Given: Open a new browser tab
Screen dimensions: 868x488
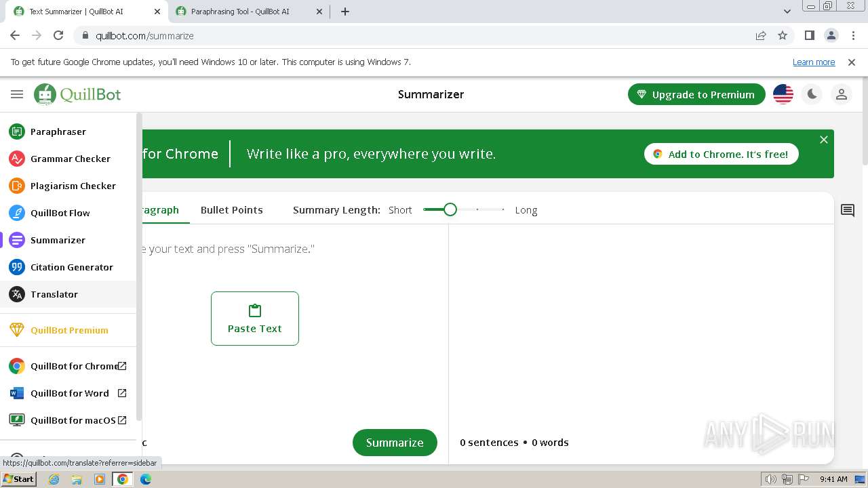Looking at the screenshot, I should 345,12.
